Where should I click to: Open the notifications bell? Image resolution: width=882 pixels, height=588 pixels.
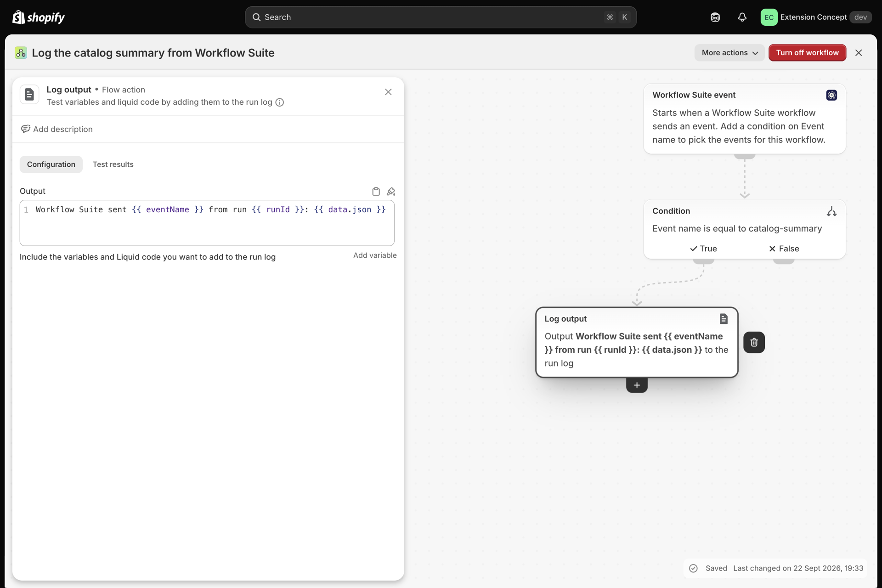pyautogui.click(x=742, y=17)
